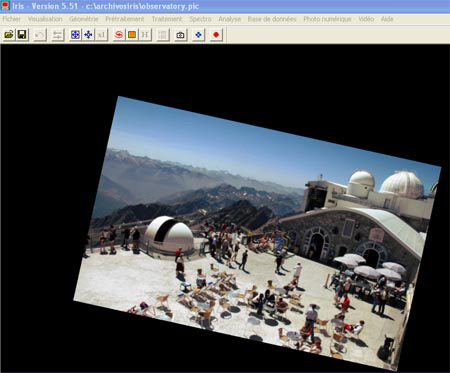Click the red S swirl icon
The image size is (450, 373).
(x=119, y=35)
